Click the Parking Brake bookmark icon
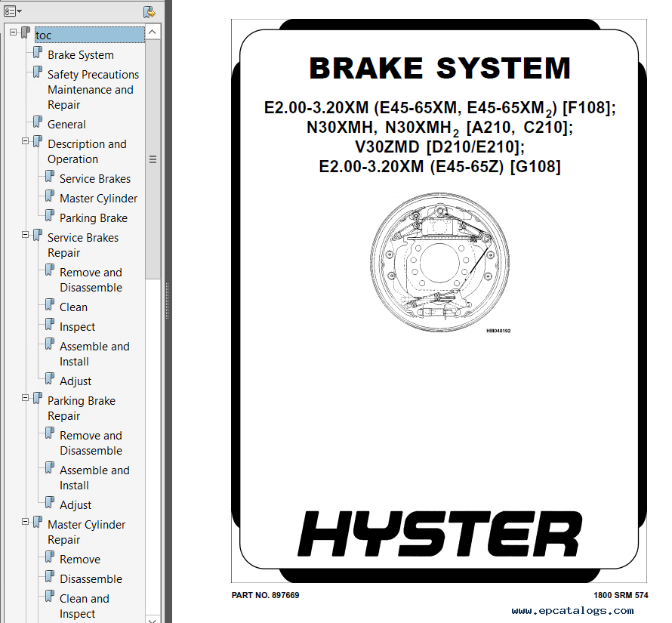 point(50,216)
